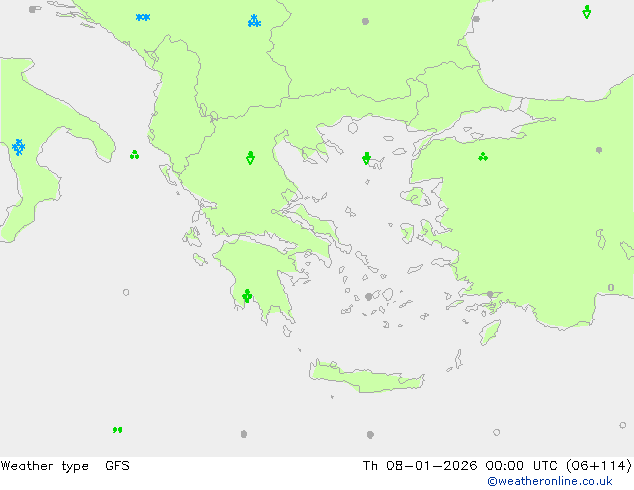The height and width of the screenshot is (490, 634).
Task: Click the '(06+114)' forecast offset text
Action: [599, 466]
